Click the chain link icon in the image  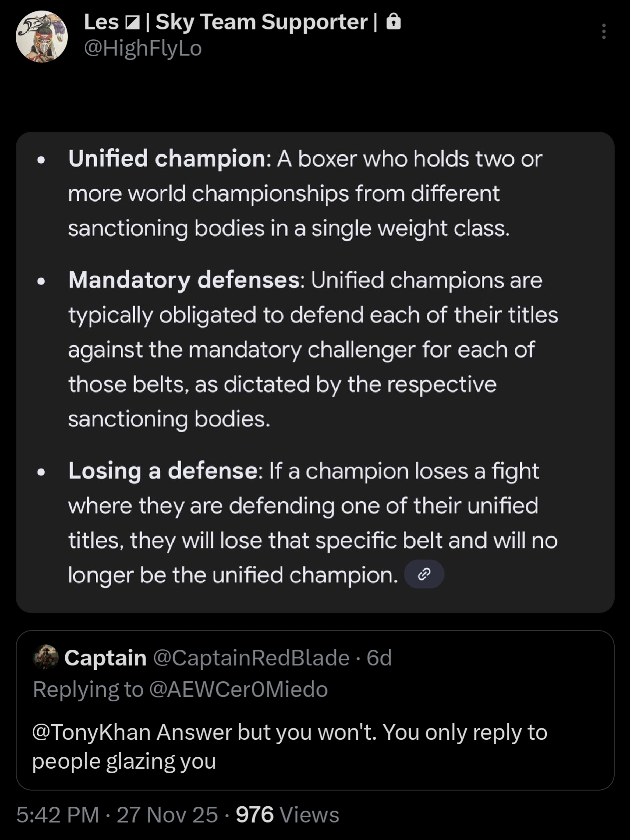click(424, 574)
